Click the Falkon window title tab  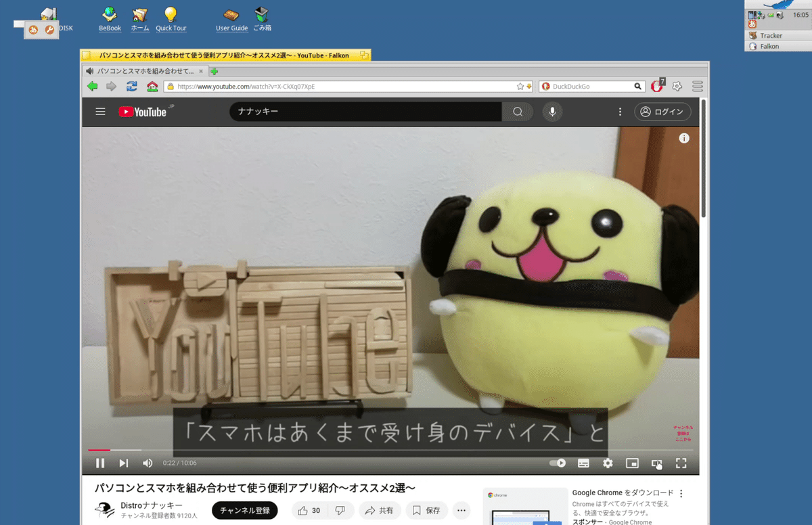click(225, 55)
